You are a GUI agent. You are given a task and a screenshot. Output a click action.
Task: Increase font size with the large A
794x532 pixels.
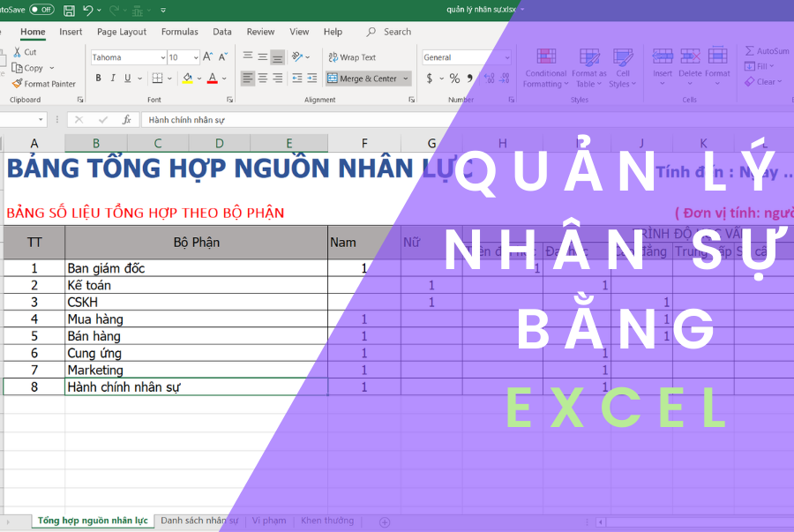coord(207,57)
